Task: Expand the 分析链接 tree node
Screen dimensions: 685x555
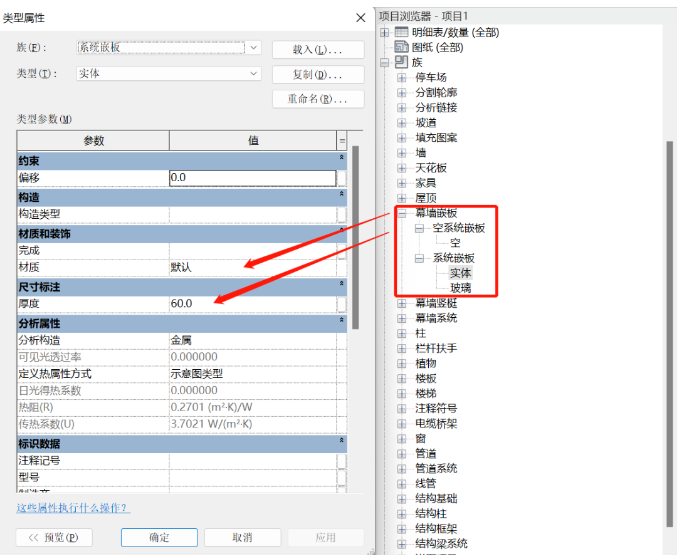Action: point(401,108)
